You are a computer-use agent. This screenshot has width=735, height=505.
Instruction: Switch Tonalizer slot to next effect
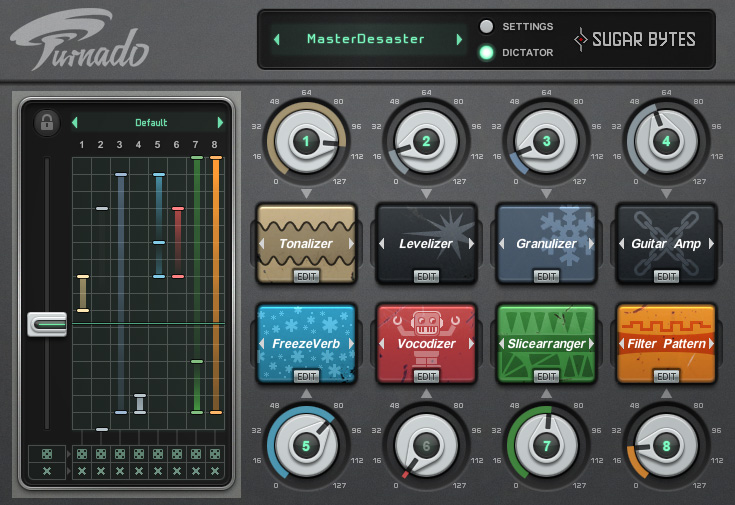351,244
